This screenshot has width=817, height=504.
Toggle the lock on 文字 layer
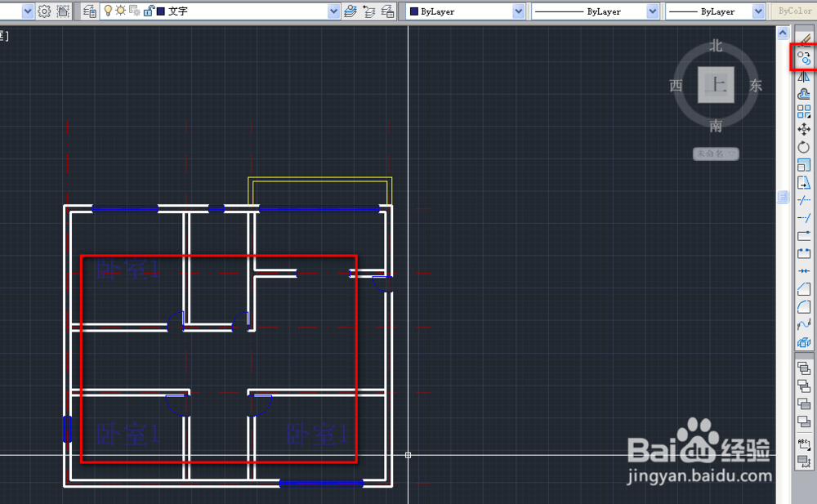point(149,11)
